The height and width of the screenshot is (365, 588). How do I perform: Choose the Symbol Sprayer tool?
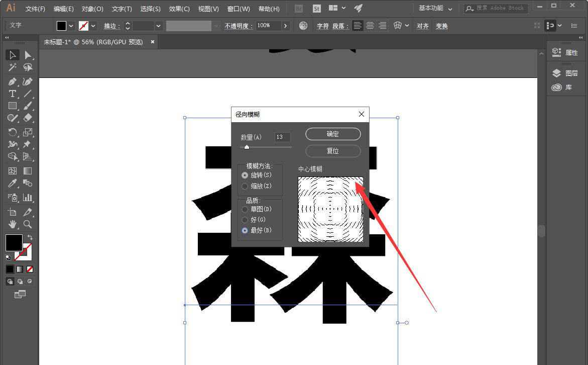click(x=13, y=198)
